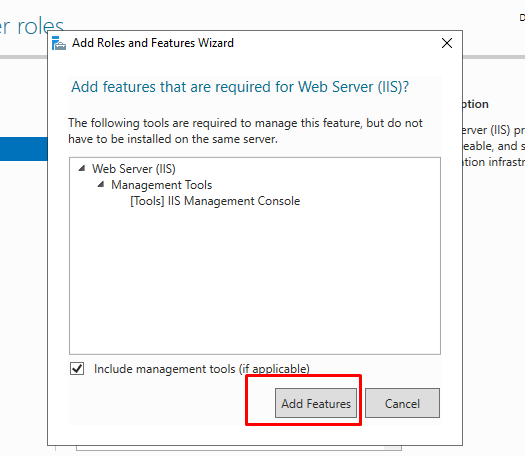Click the 'Include management tools (if applicable)' label
The height and width of the screenshot is (456, 525).
point(202,369)
